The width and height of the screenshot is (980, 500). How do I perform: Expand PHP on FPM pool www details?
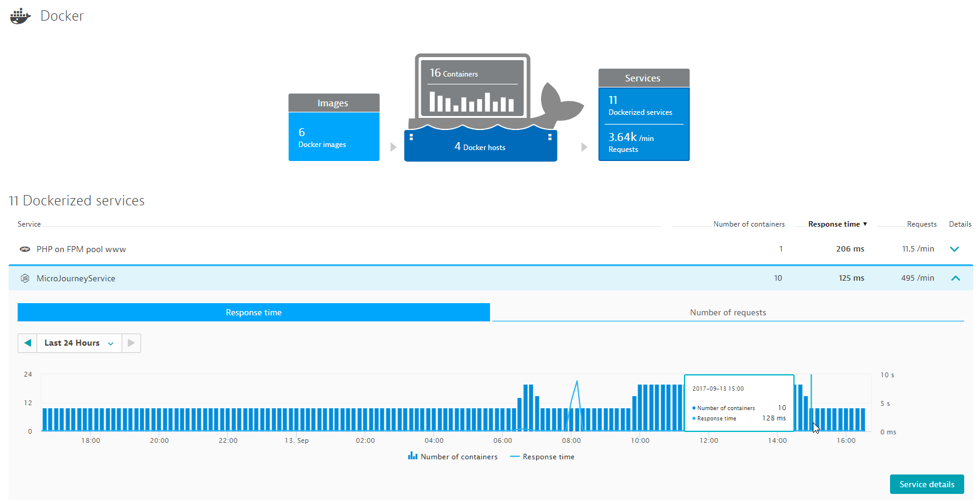[954, 249]
